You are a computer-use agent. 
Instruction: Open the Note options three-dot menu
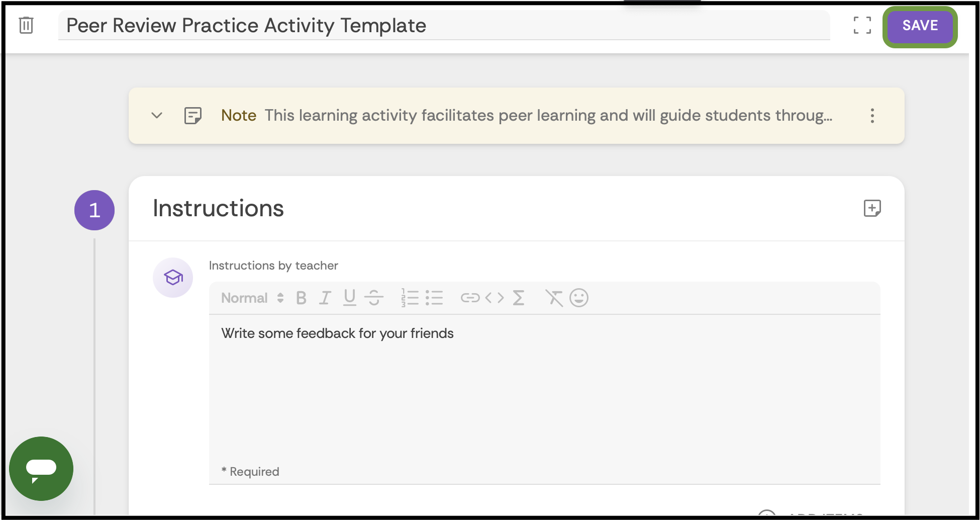[x=873, y=116]
